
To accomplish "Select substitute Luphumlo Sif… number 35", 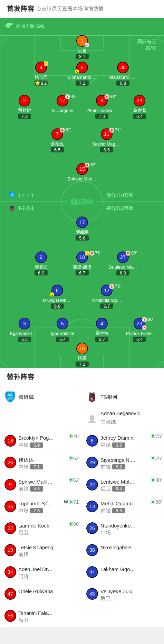I will coord(41,506).
